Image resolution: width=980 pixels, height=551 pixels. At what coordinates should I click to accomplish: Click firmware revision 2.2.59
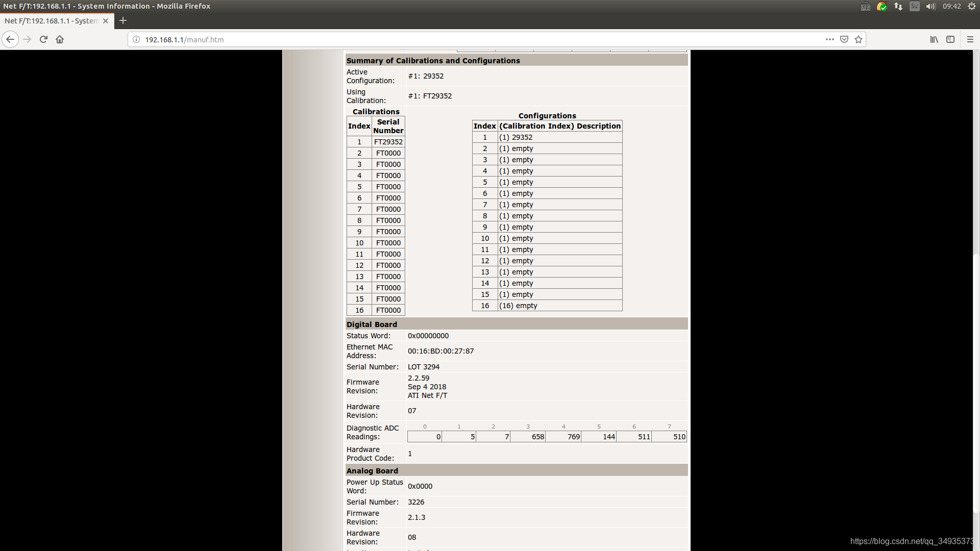[419, 378]
